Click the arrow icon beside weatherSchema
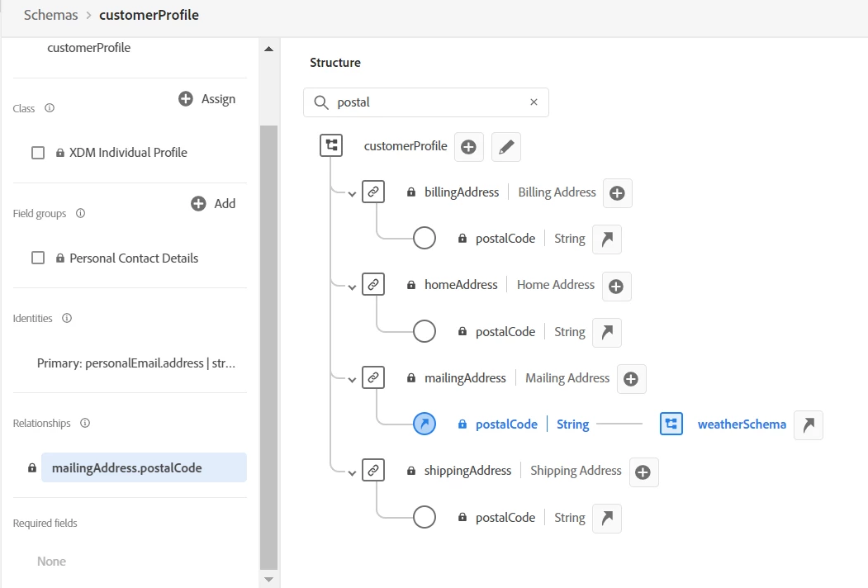Image resolution: width=868 pixels, height=588 pixels. pos(809,424)
